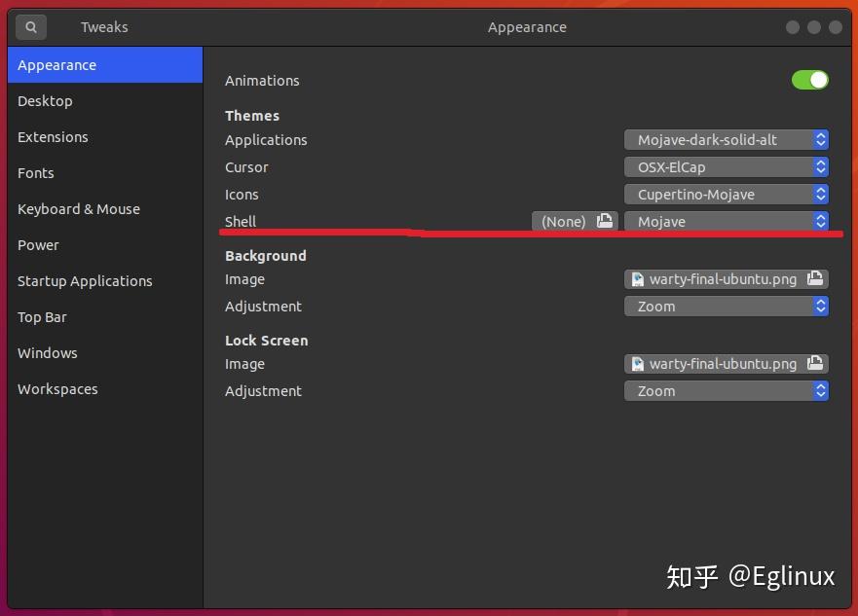Open the Applications theme dropdown
Screen dimensions: 858x616
(x=726, y=139)
